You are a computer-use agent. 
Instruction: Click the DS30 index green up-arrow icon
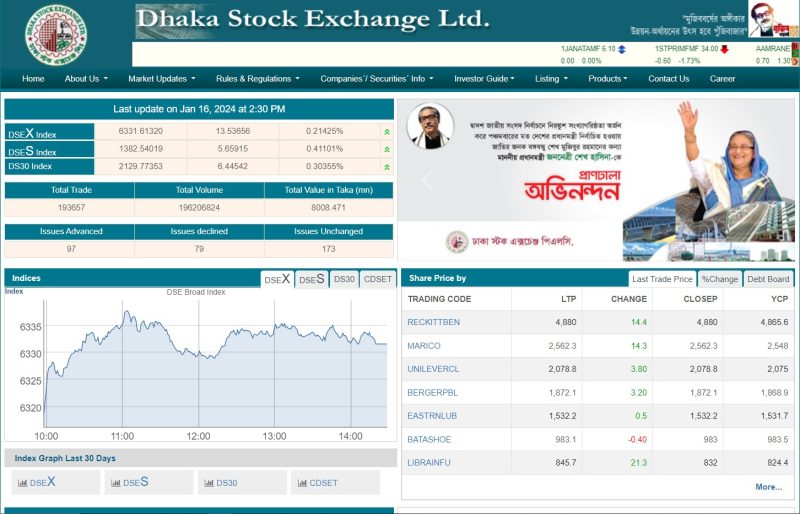point(386,166)
